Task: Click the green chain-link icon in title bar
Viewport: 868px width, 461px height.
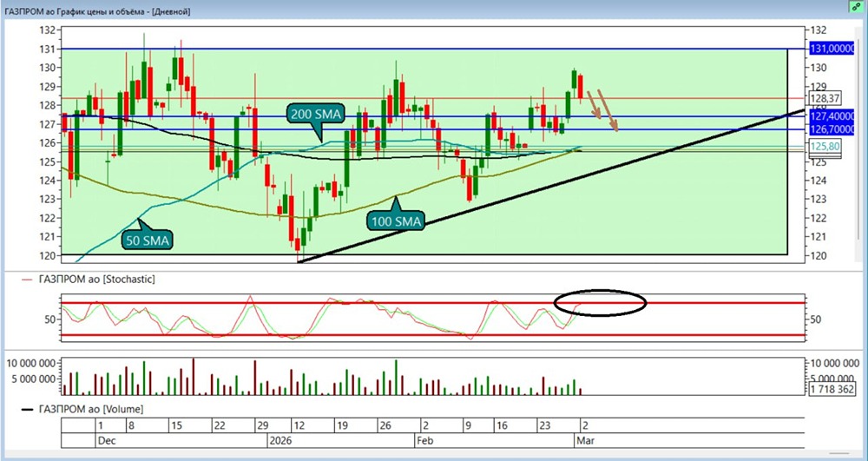Action: [857, 6]
